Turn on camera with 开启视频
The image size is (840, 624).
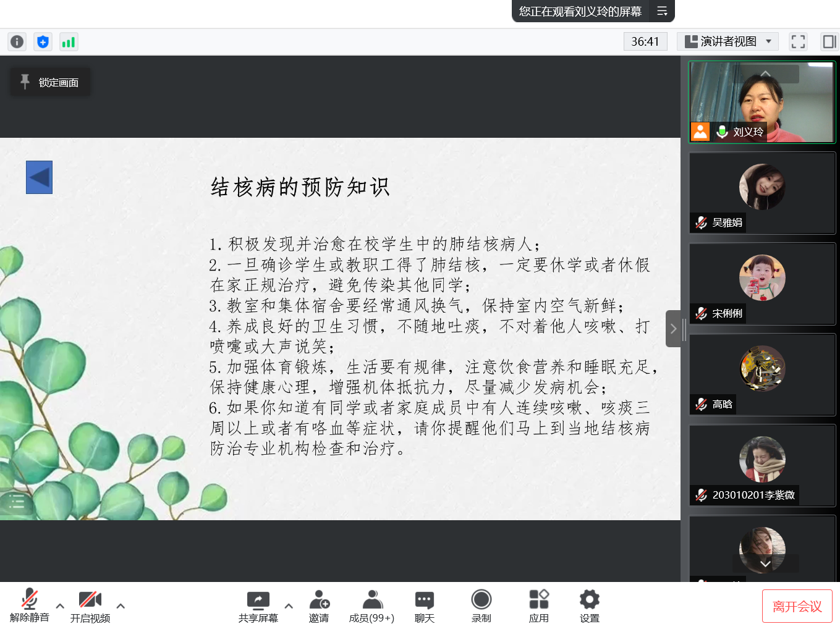pyautogui.click(x=90, y=605)
